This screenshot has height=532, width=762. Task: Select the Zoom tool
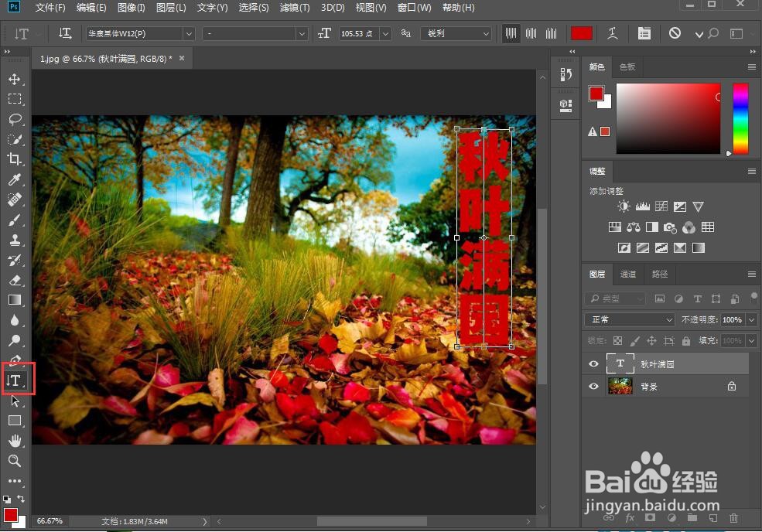(x=14, y=461)
